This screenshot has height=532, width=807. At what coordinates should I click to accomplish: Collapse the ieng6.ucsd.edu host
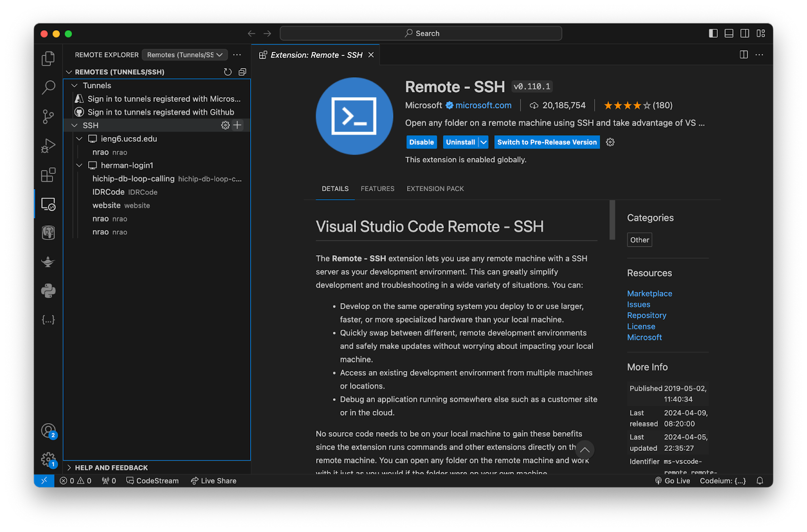(79, 139)
